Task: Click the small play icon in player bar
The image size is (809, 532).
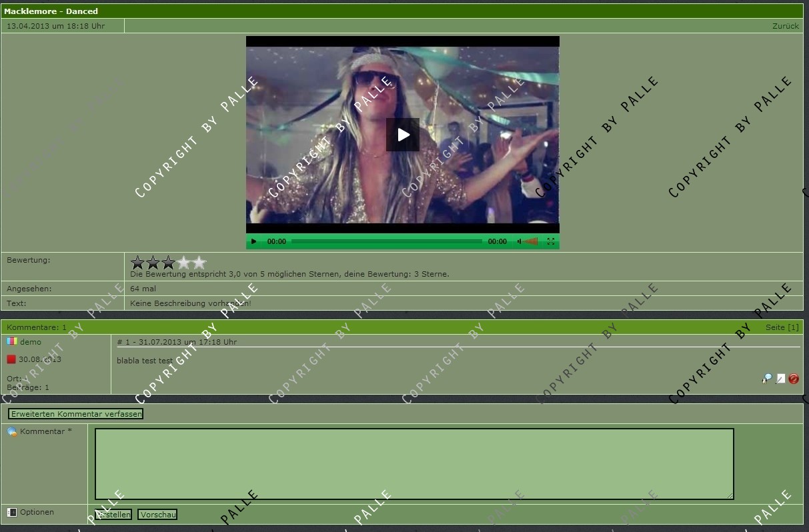Action: click(253, 241)
